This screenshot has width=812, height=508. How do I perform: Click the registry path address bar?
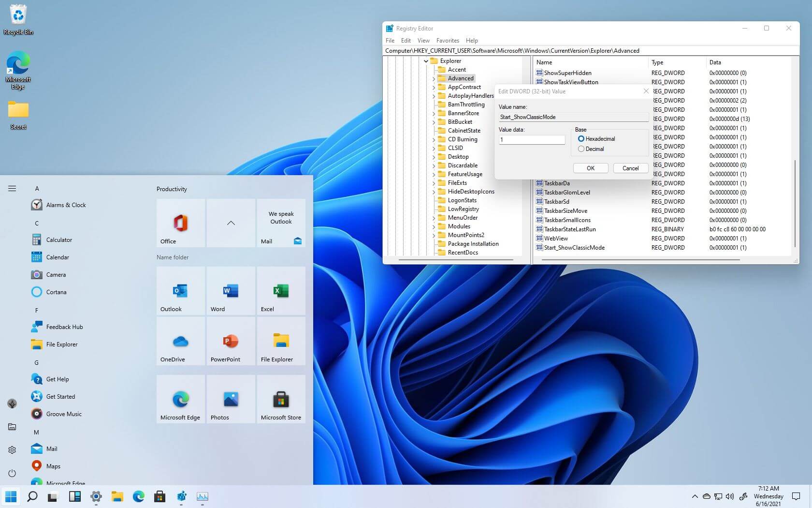[591, 51]
